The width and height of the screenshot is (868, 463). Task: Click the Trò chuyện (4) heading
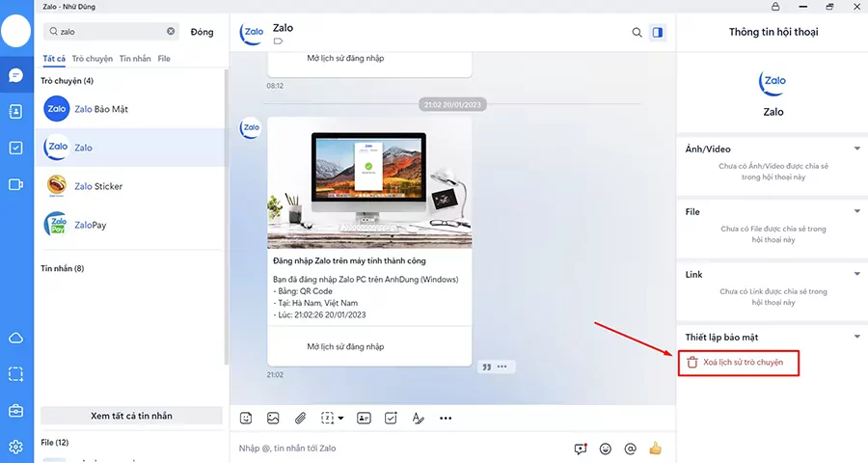click(x=67, y=81)
